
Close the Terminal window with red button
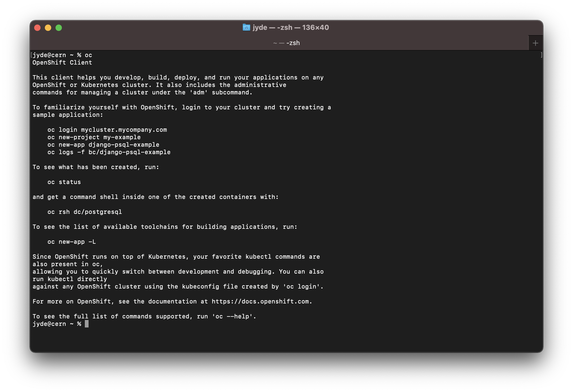tap(38, 28)
